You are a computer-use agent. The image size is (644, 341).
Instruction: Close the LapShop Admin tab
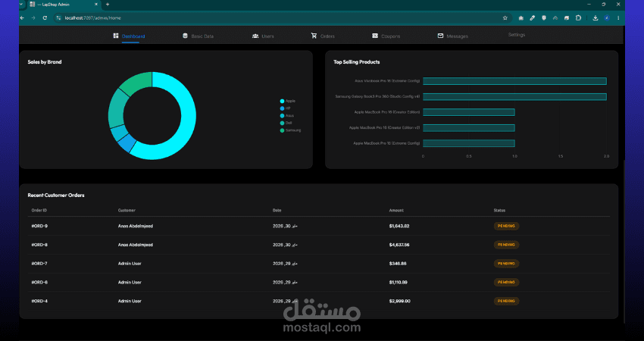coord(96,5)
